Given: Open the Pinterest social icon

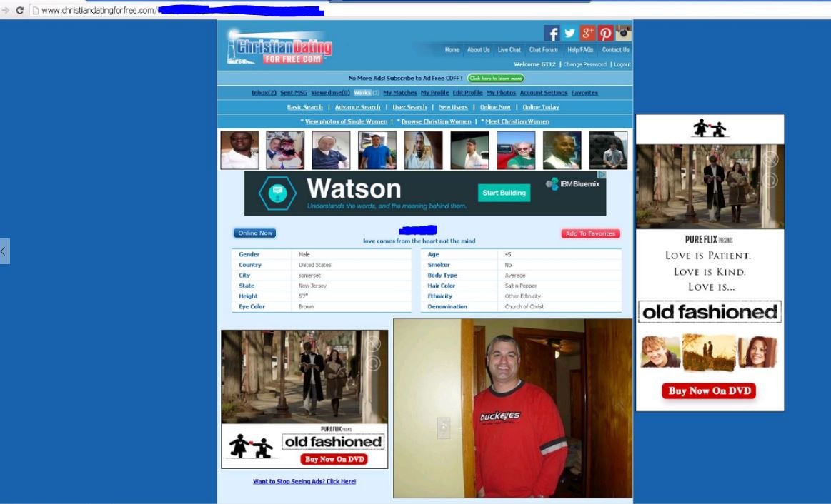Looking at the screenshot, I should coord(606,34).
